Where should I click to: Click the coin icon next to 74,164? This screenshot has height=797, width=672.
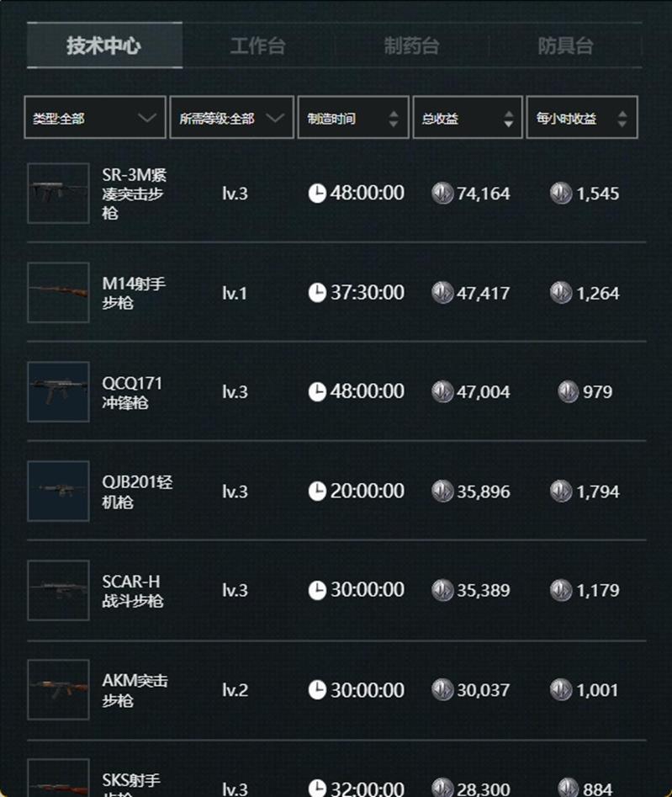point(442,194)
